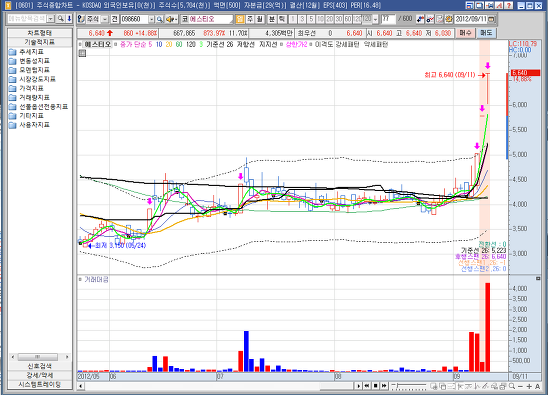Click the stock code input field 098660
Screen dimensions: 548x395
[135, 19]
